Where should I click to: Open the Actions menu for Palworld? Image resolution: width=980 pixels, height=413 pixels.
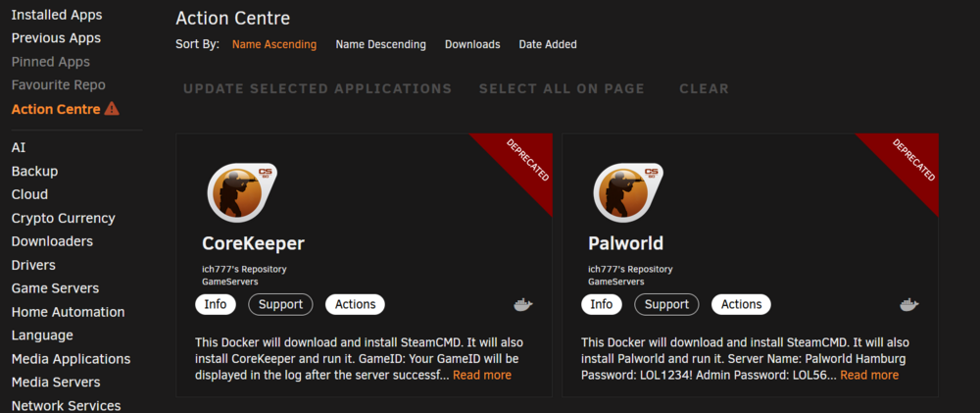point(741,304)
